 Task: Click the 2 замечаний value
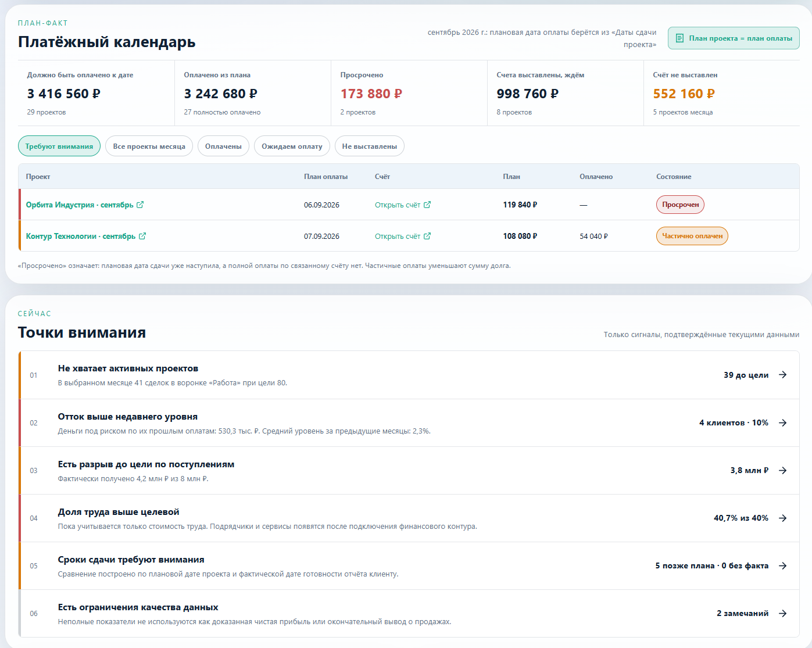743,613
